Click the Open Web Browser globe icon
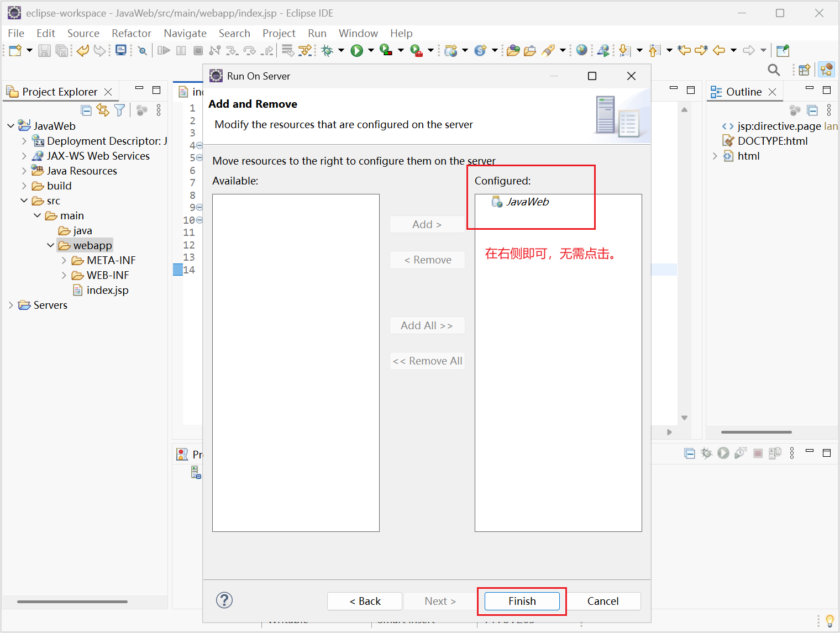 (581, 50)
